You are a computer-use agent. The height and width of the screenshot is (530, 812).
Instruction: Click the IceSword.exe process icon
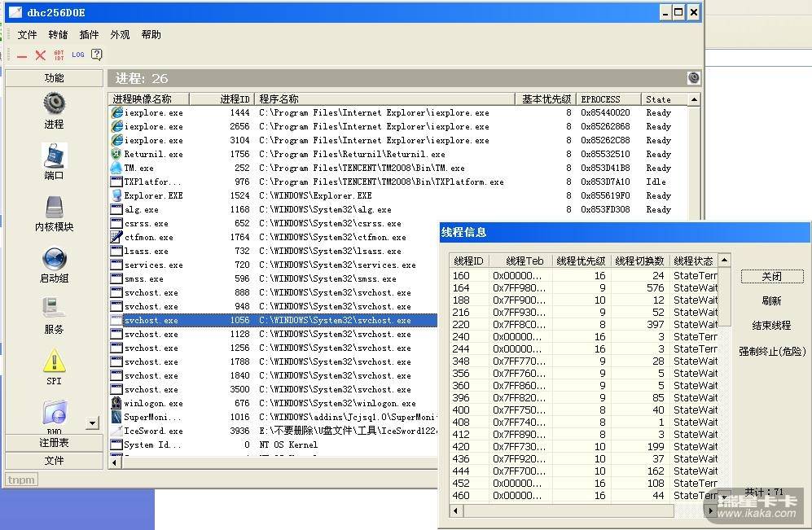coord(116,430)
